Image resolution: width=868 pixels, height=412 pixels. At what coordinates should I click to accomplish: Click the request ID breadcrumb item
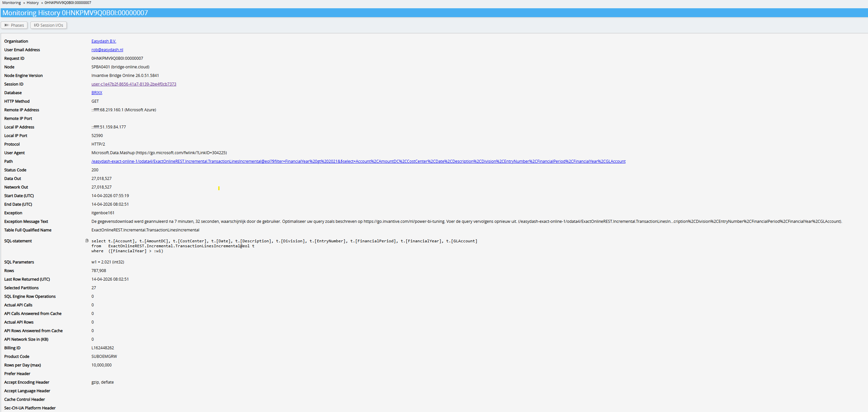point(68,3)
